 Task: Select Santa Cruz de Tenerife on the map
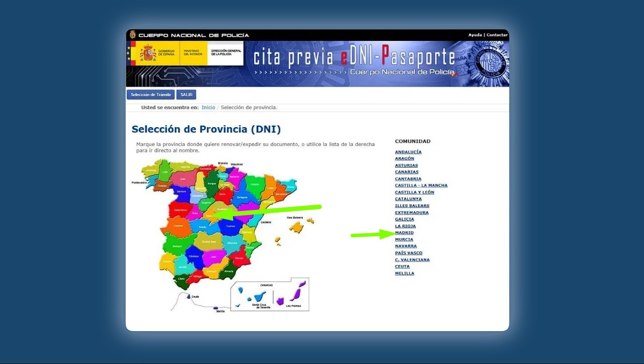point(258,296)
